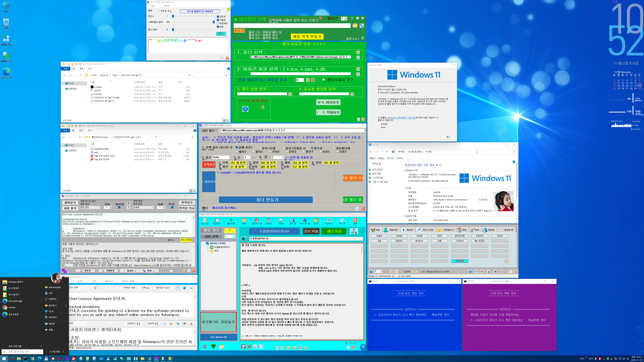This screenshot has width=644, height=362.
Task: Toggle source text 줄바꿈 checkbox
Action: pyautogui.click(x=119, y=207)
